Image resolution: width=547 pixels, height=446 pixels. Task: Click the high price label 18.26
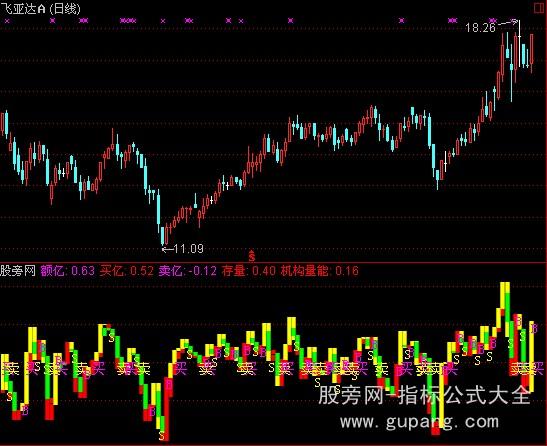(480, 28)
